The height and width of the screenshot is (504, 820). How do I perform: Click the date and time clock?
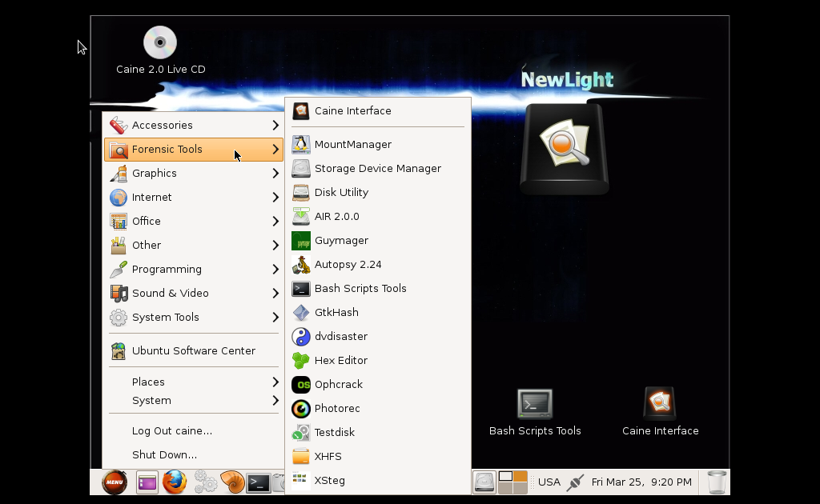coord(641,482)
